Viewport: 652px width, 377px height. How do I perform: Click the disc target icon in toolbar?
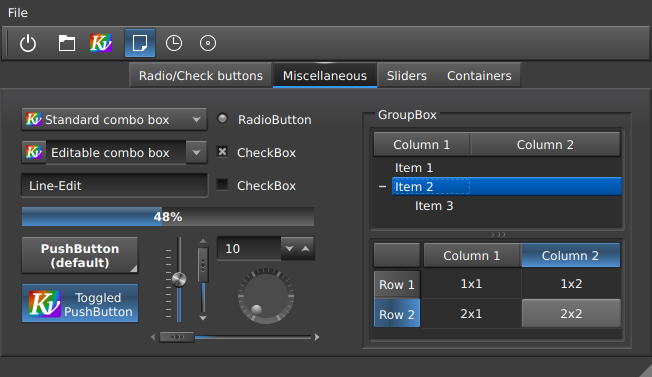208,43
